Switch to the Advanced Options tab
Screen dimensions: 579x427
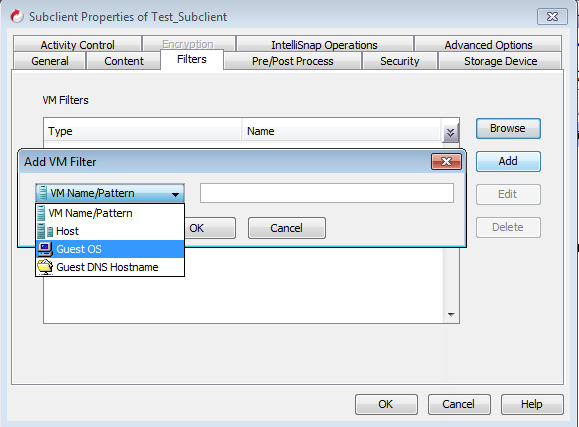pyautogui.click(x=488, y=45)
